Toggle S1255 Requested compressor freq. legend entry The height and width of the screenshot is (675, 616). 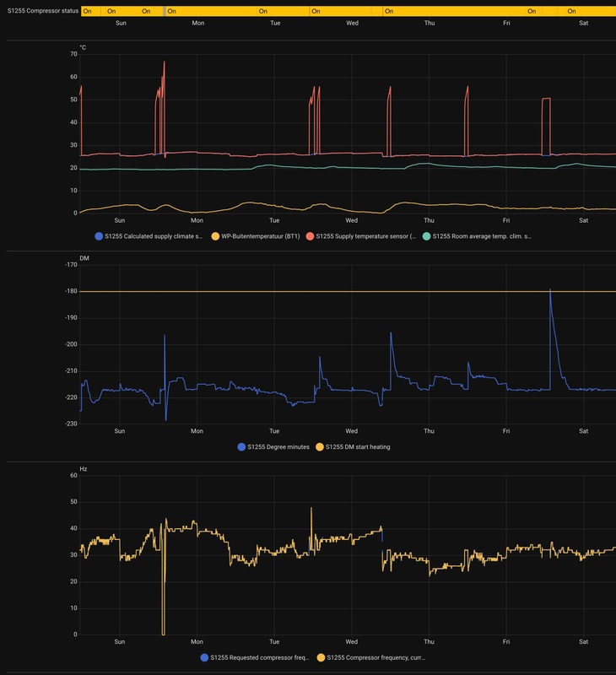tap(255, 657)
